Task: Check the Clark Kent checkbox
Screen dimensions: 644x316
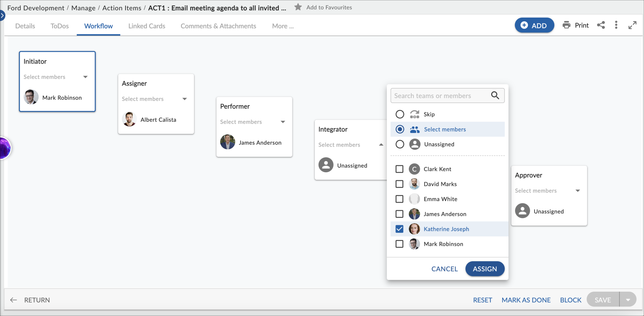Action: tap(399, 169)
